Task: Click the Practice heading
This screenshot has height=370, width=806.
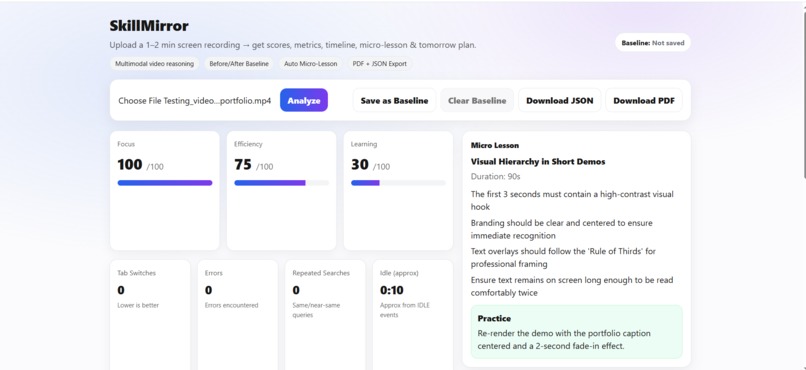Action: pos(494,318)
